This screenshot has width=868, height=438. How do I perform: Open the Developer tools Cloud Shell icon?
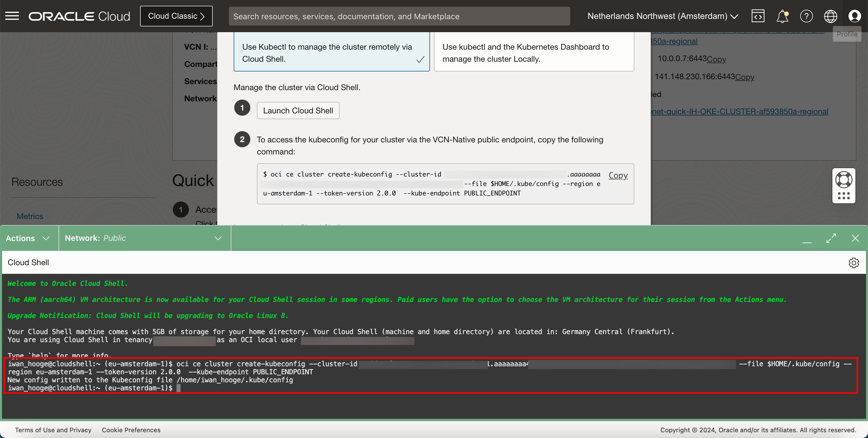(757, 16)
